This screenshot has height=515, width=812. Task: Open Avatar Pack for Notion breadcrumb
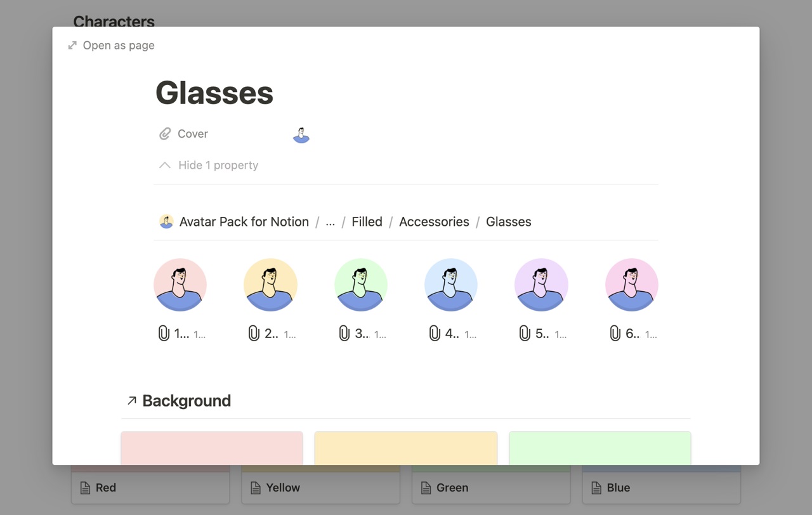(244, 221)
